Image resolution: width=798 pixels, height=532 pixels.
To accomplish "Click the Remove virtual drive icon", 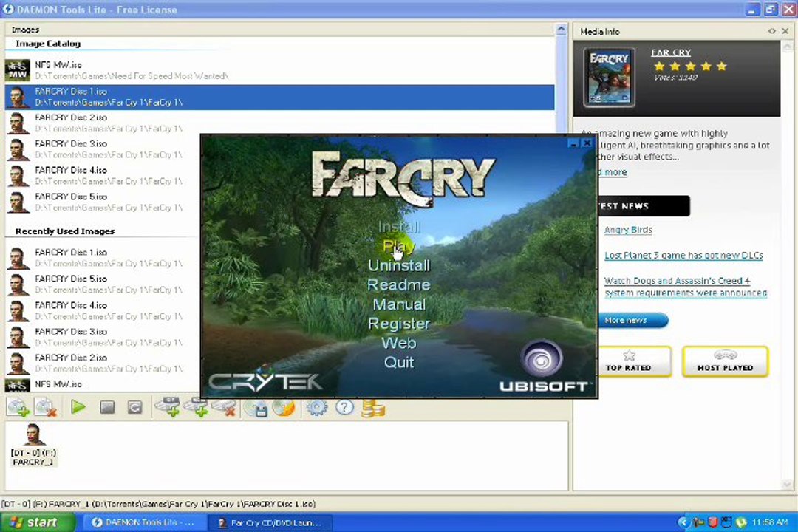I will [225, 407].
